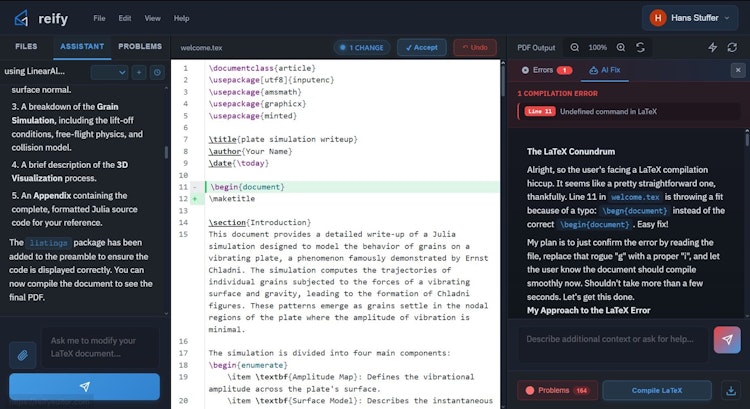Open the View menu

(153, 18)
